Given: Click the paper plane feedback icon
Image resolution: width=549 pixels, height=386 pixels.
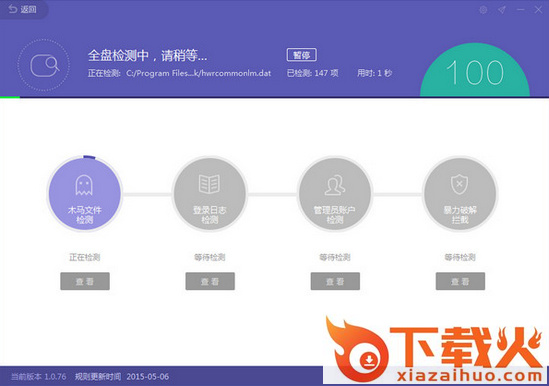Looking at the screenshot, I should [502, 10].
